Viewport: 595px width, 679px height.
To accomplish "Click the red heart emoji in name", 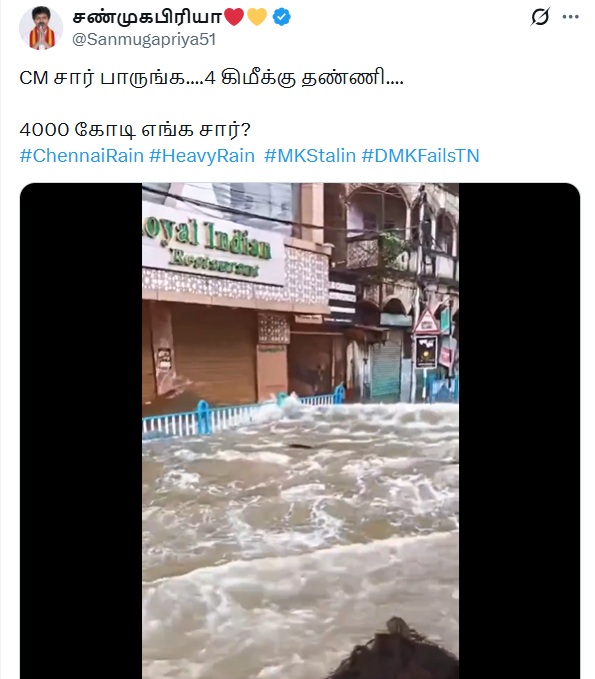I will pyautogui.click(x=234, y=17).
